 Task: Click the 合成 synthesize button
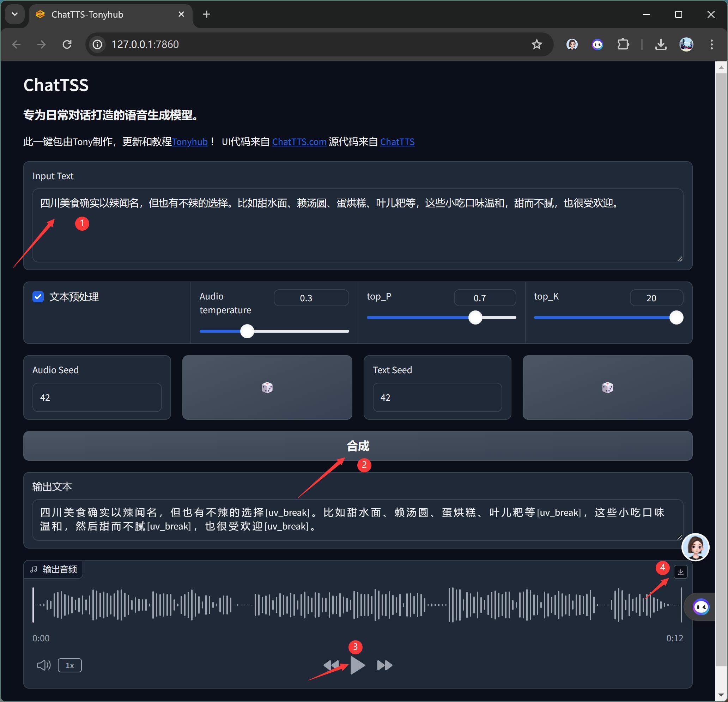pyautogui.click(x=357, y=446)
